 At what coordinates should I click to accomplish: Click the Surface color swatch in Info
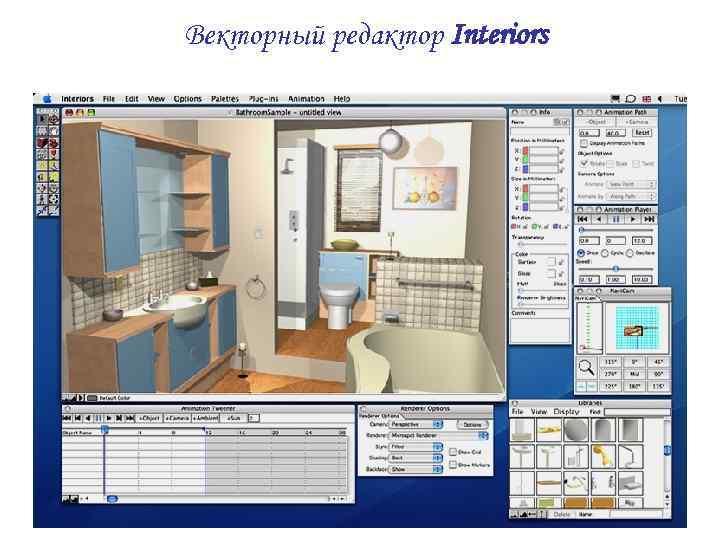(551, 262)
